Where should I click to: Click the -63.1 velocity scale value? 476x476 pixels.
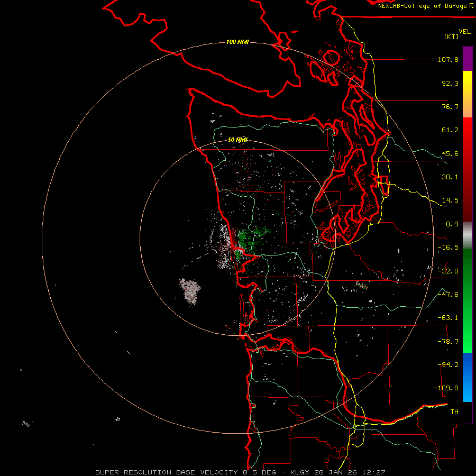[x=448, y=318]
